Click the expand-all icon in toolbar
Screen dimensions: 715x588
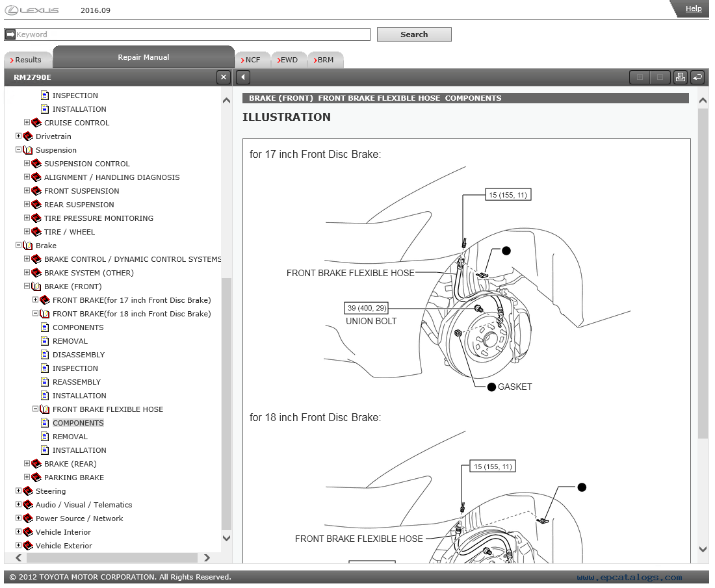pos(640,77)
